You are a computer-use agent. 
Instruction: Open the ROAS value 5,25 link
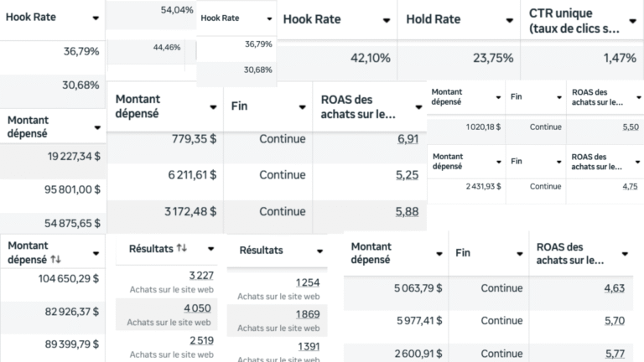407,175
